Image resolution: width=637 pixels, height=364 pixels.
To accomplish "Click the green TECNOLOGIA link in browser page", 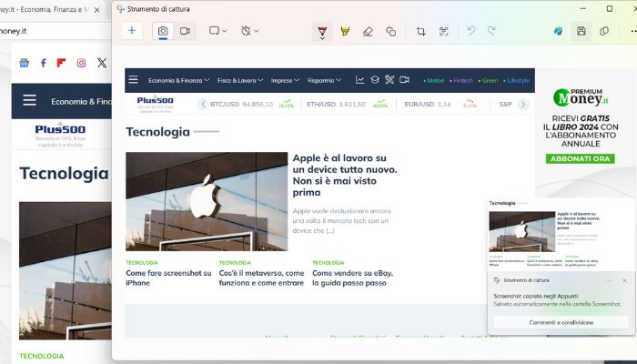I will tap(42, 356).
